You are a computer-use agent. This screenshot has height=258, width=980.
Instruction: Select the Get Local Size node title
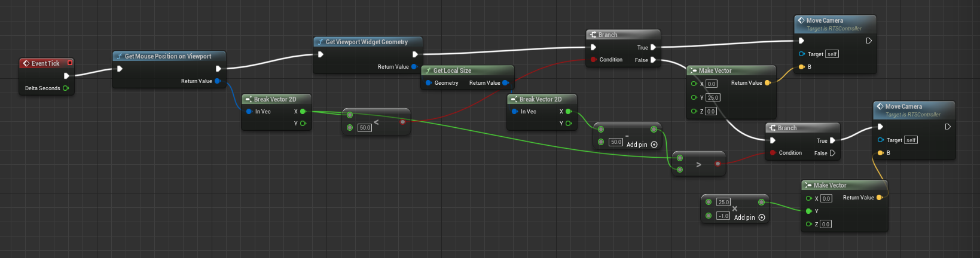452,70
